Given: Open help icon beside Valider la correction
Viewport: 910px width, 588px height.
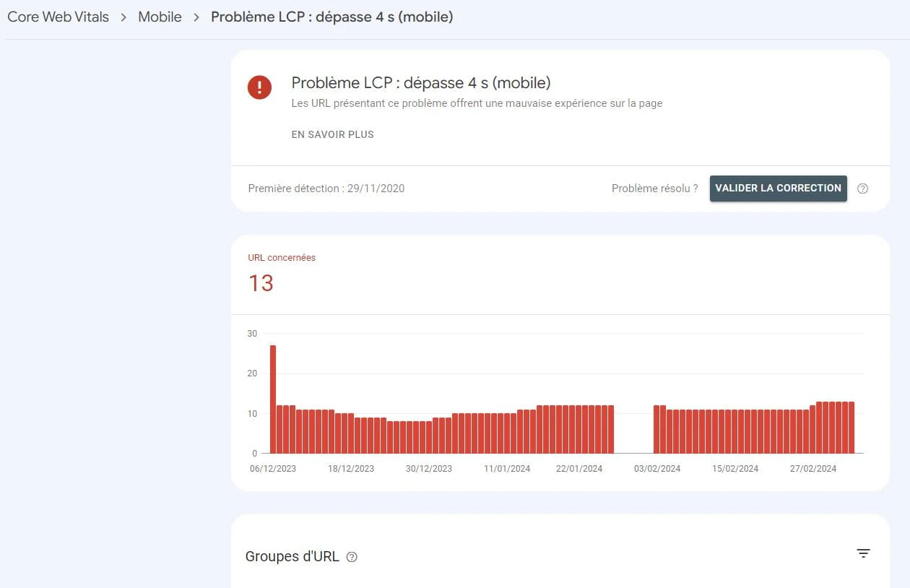Looking at the screenshot, I should [862, 189].
